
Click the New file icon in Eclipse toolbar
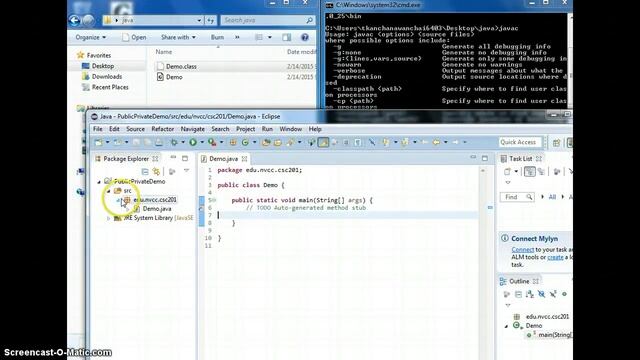point(98,142)
